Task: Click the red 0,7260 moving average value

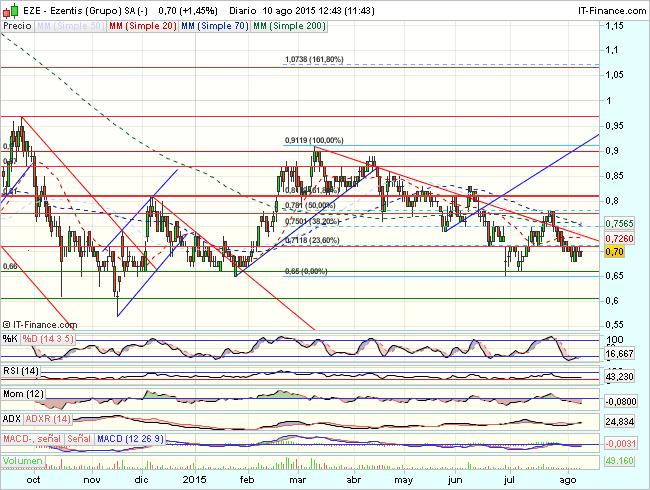Action: [619, 239]
